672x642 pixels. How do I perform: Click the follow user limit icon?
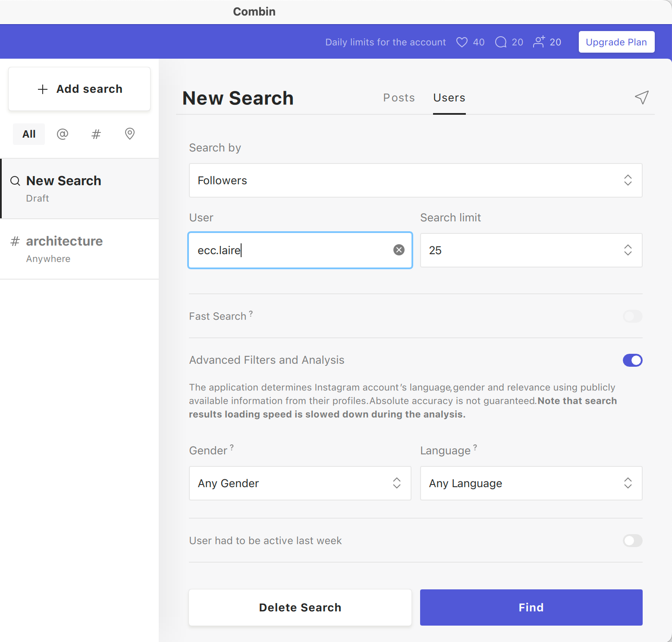point(539,42)
